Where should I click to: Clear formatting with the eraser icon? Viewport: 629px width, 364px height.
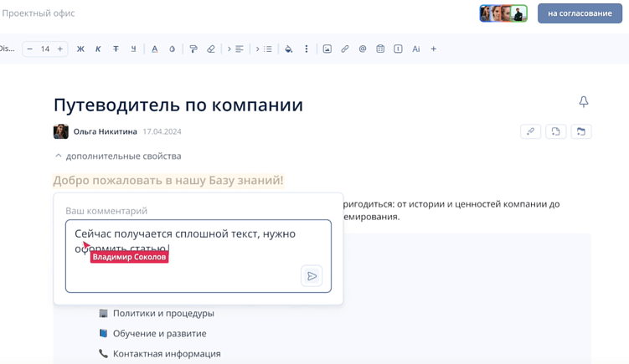pos(211,49)
